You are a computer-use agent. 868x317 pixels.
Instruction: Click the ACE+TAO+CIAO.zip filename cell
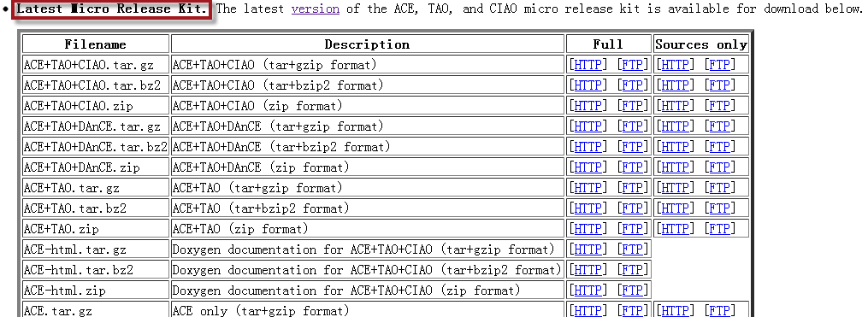[x=95, y=106]
